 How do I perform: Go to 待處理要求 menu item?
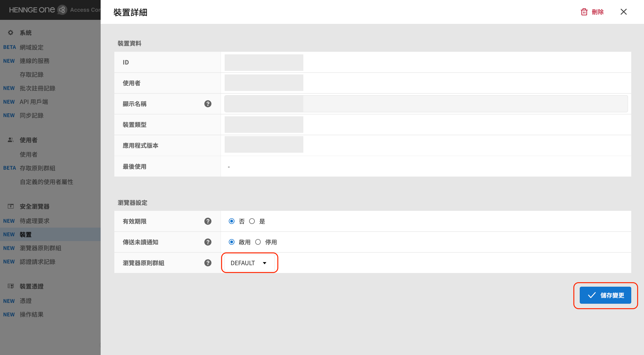click(34, 221)
